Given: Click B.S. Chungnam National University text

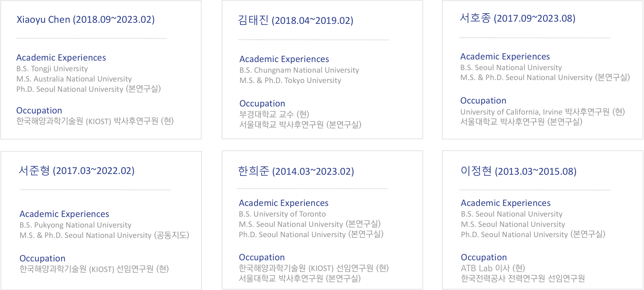Looking at the screenshot, I should click(x=299, y=70).
